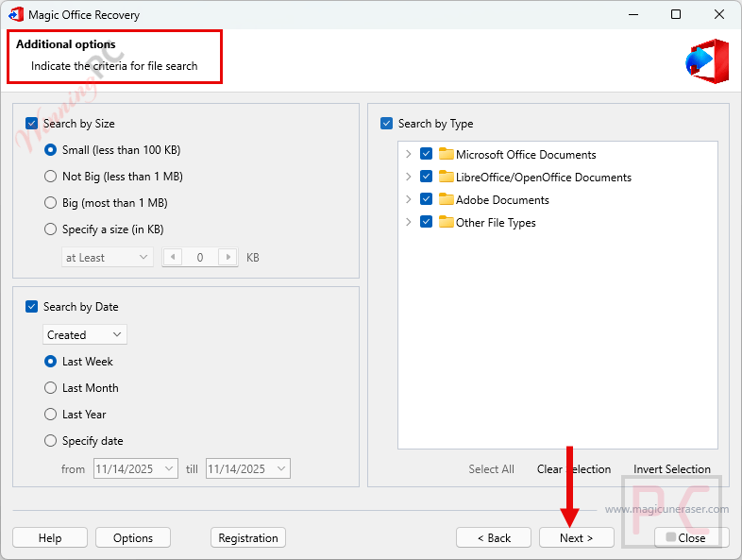Uncheck the Other File Types checkbox
742x560 pixels.
point(426,222)
